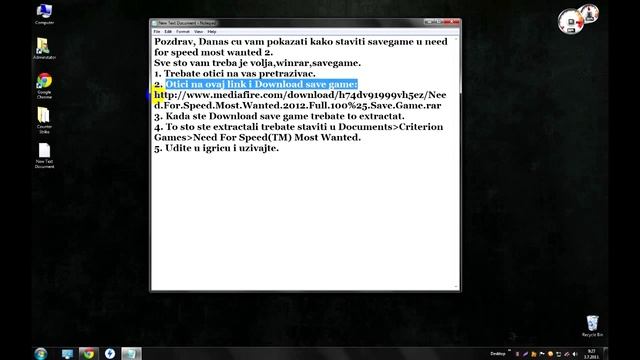Click the mediafire.com URL line

[x=300, y=95]
